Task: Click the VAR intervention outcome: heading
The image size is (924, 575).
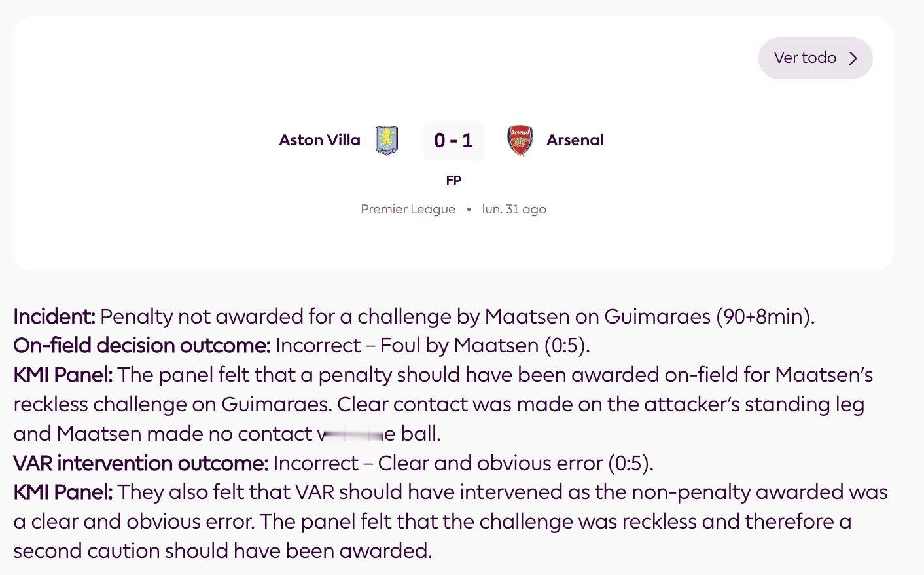Action: (141, 463)
